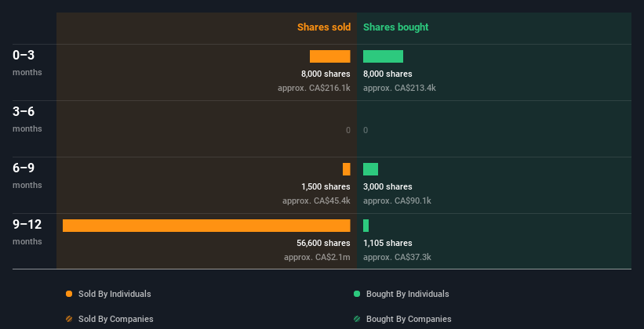Click the zero sold value for 3–6 months

[x=348, y=131]
